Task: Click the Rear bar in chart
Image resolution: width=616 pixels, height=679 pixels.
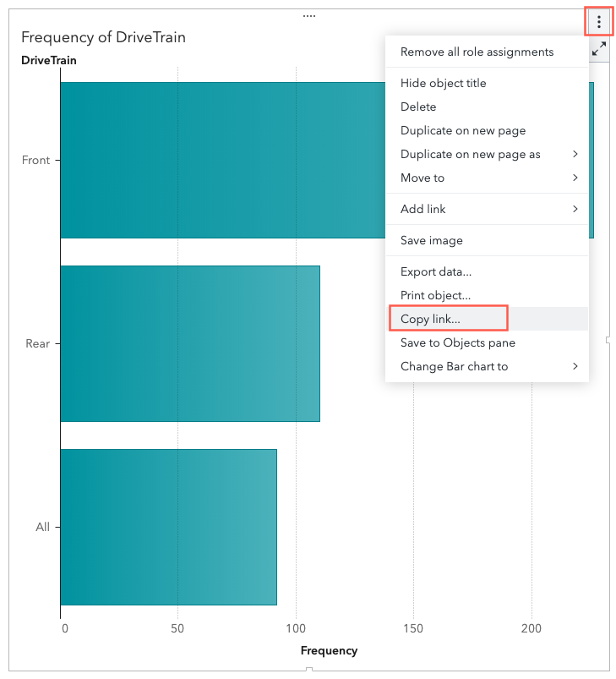Action: coord(189,343)
